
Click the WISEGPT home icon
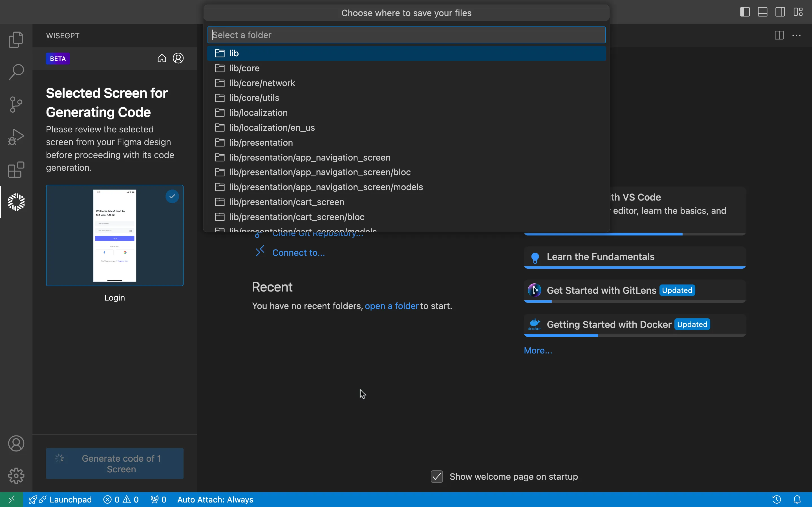[161, 58]
